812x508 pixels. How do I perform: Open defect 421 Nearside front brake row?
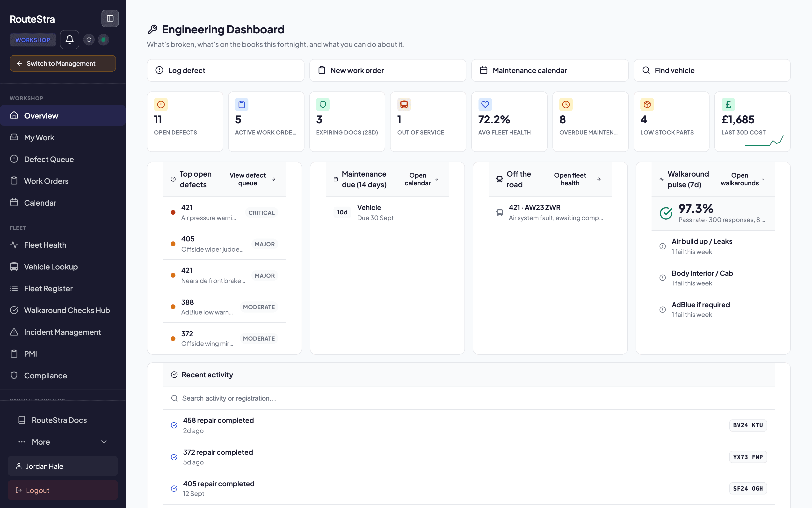(225, 276)
